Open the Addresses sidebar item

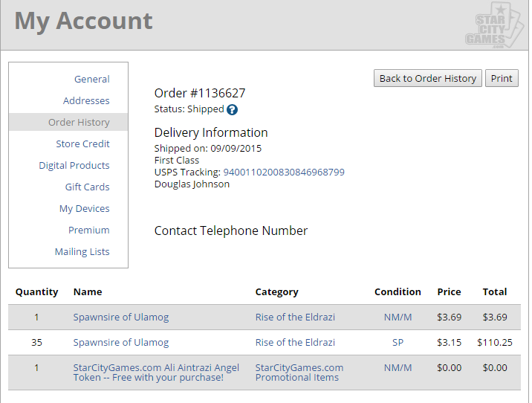point(86,101)
